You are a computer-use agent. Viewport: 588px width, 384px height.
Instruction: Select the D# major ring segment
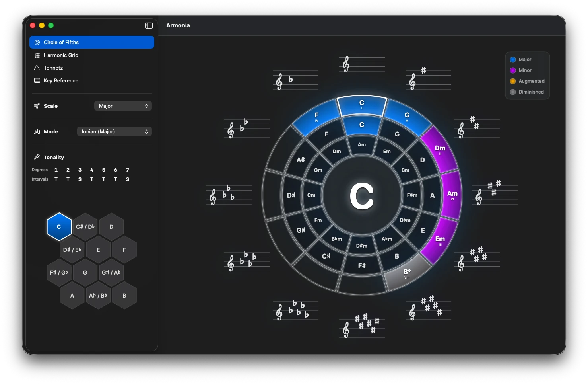pos(291,195)
